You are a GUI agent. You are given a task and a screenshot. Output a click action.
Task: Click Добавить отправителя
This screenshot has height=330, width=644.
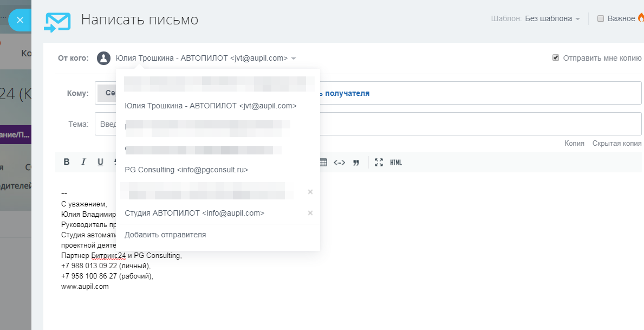[165, 235]
